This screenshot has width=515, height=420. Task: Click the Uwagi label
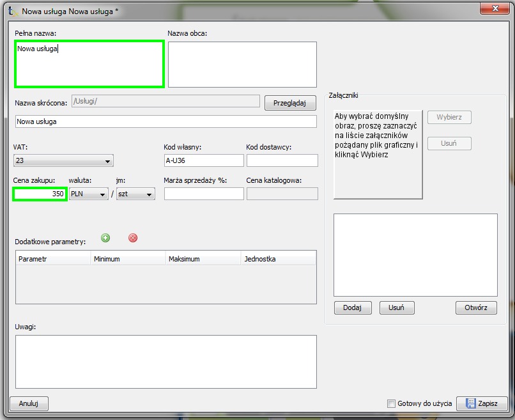pos(26,327)
